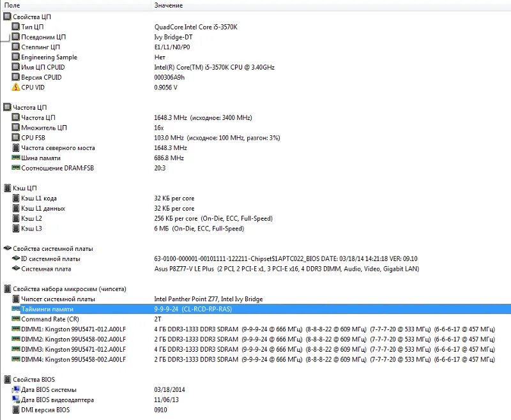Click the 2T command rate value
Image resolution: width=511 pixels, height=420 pixels.
pos(158,319)
